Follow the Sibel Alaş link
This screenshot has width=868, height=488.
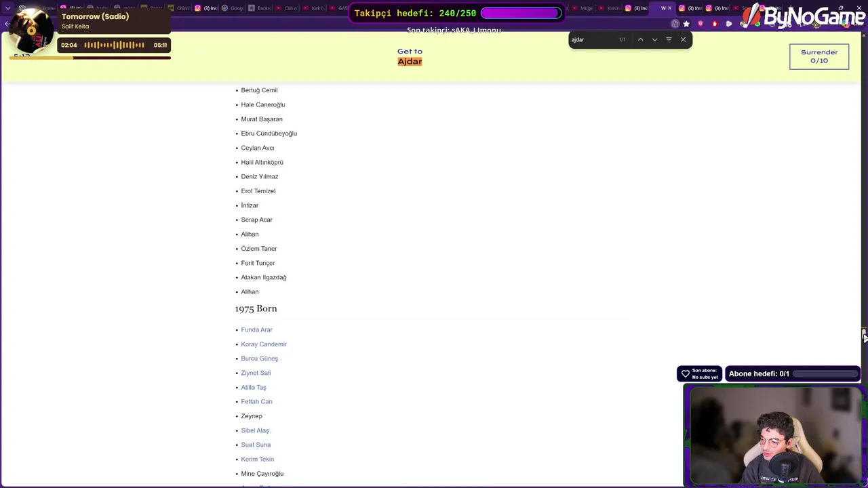point(255,430)
